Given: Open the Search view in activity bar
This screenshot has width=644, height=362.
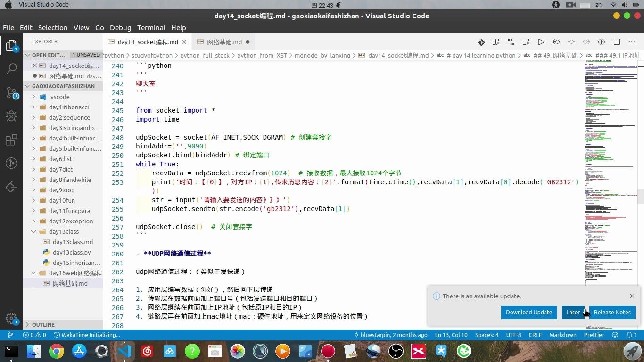Looking at the screenshot, I should tap(11, 69).
